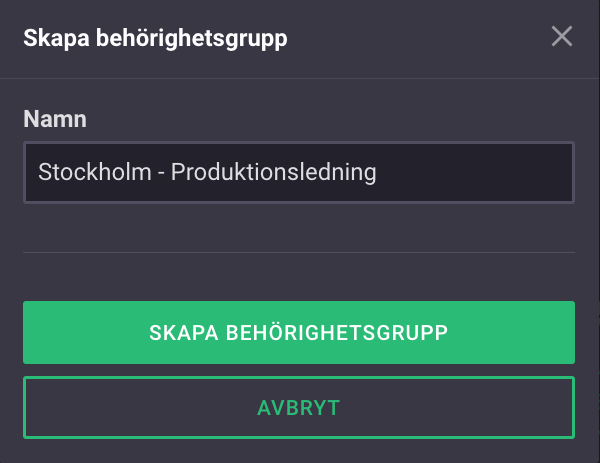Confirm creating the permission group

pos(298,332)
